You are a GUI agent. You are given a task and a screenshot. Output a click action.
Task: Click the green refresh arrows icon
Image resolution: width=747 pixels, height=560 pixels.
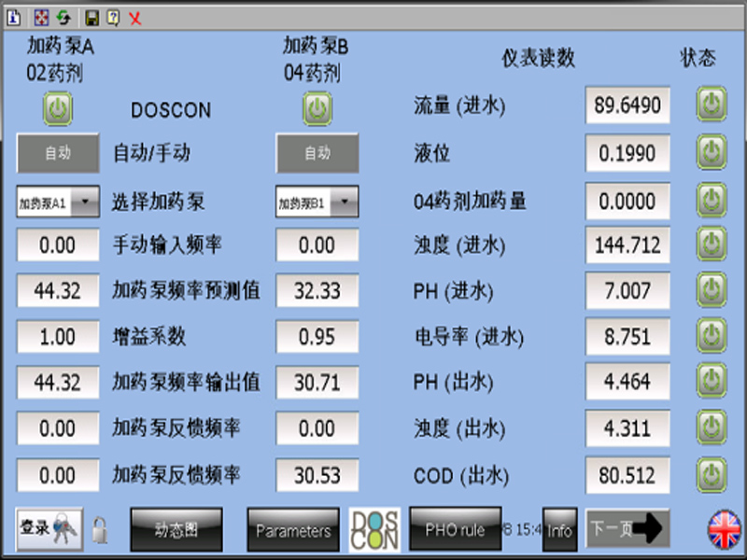[63, 17]
